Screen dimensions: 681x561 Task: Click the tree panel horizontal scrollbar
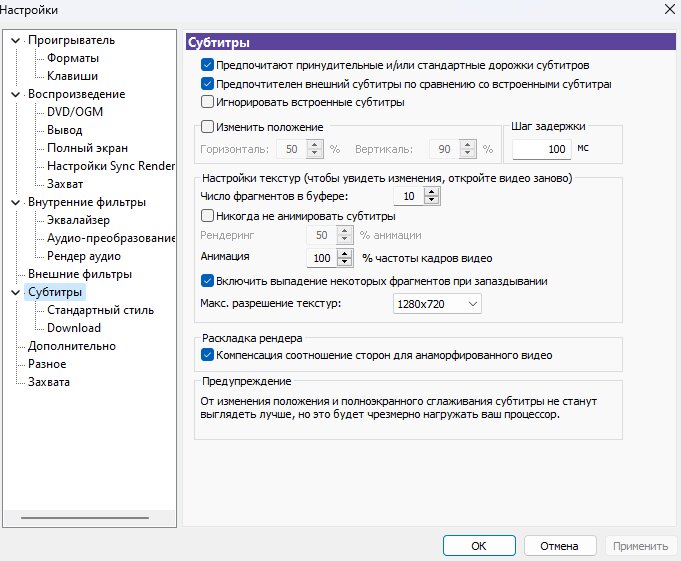pos(85,518)
